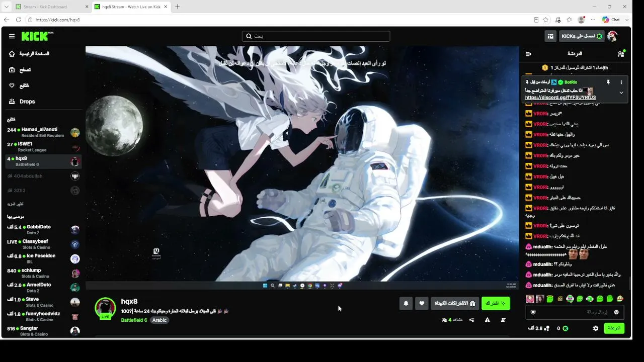This screenshot has width=644, height=362.
Task: Click the green Subscribe button
Action: click(496, 303)
